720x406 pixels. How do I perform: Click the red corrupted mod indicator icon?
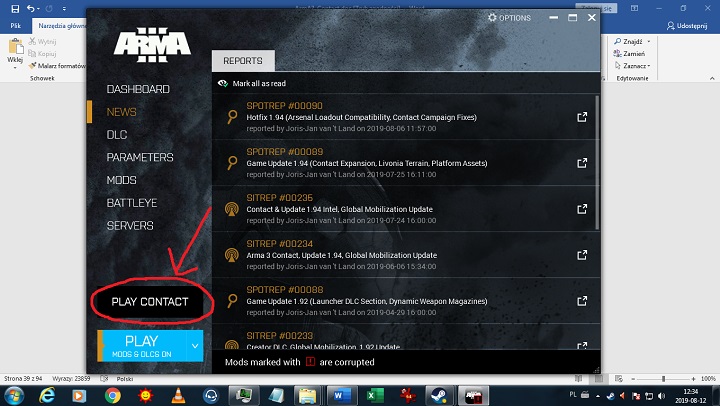[310, 361]
